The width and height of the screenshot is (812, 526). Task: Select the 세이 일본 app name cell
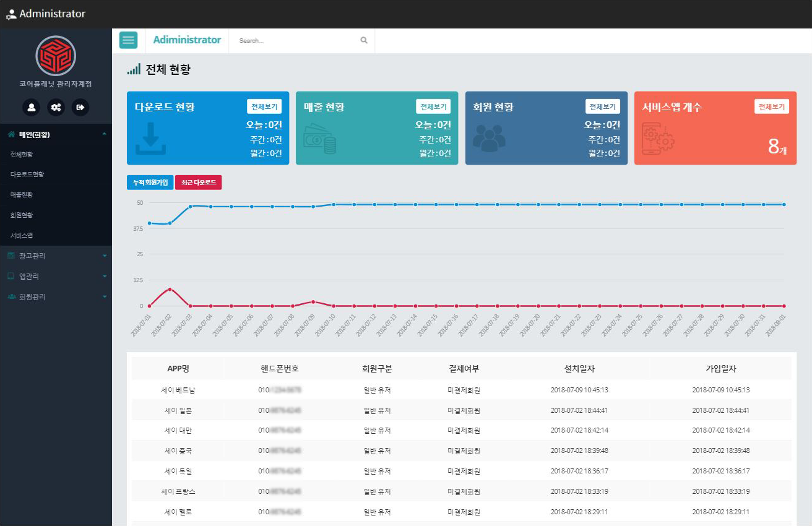point(178,410)
